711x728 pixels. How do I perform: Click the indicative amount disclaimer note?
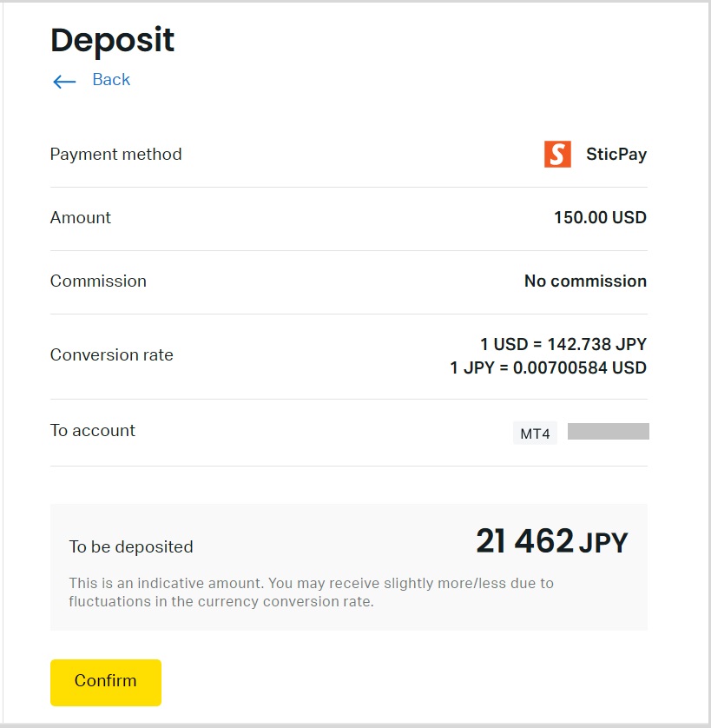[x=311, y=592]
